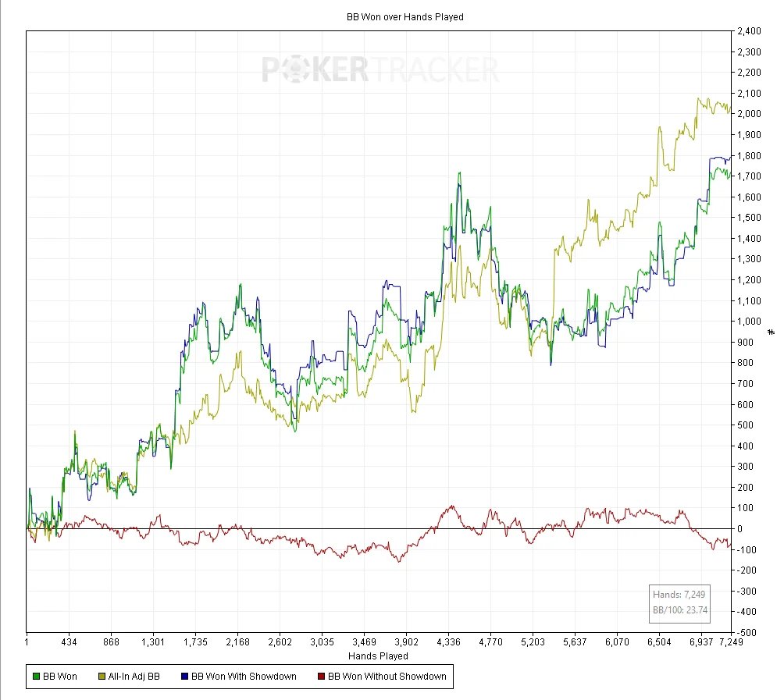Click the x-axis label 2,168
This screenshot has height=700, width=784.
237,642
